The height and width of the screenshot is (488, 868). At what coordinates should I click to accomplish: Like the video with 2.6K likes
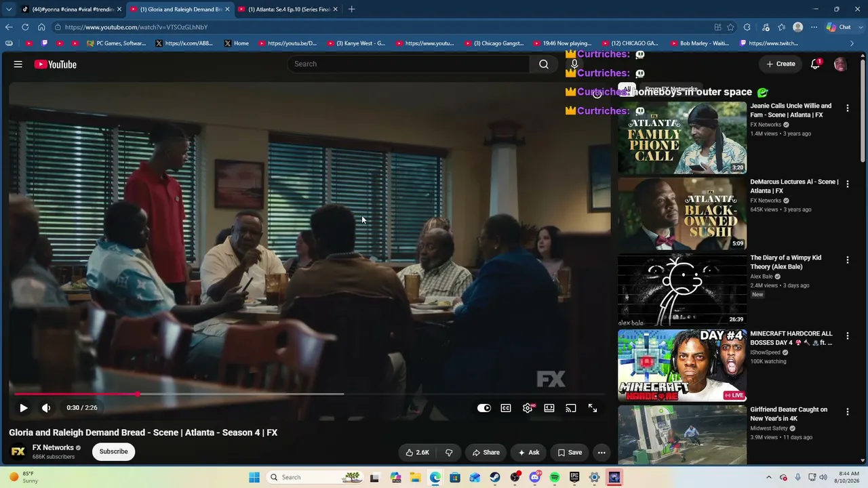[x=418, y=453]
